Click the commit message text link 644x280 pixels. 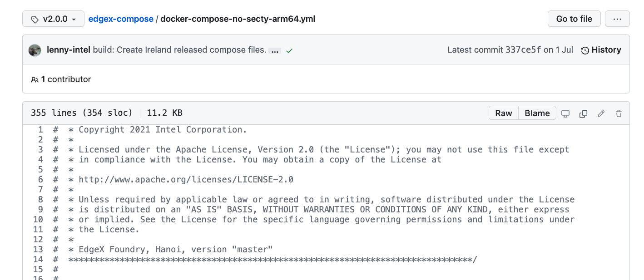tap(179, 50)
